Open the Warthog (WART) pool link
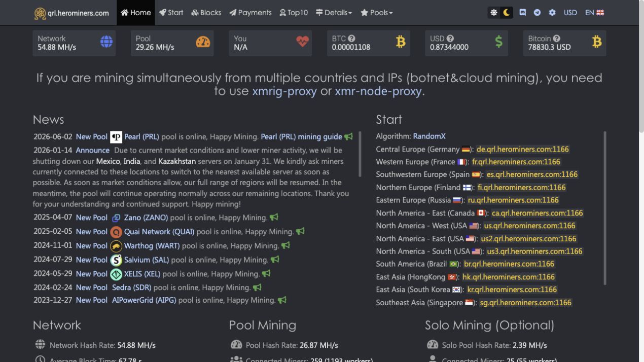The width and height of the screenshot is (644, 362). pyautogui.click(x=152, y=246)
